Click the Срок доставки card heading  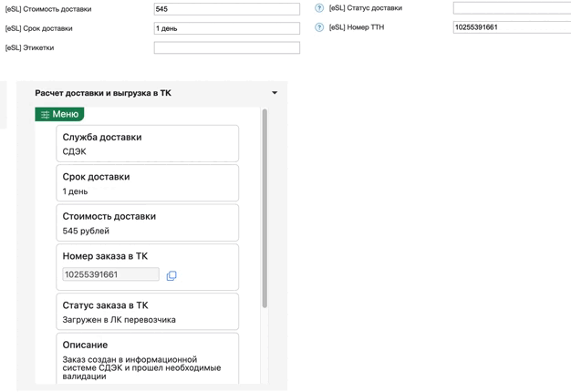(x=96, y=177)
